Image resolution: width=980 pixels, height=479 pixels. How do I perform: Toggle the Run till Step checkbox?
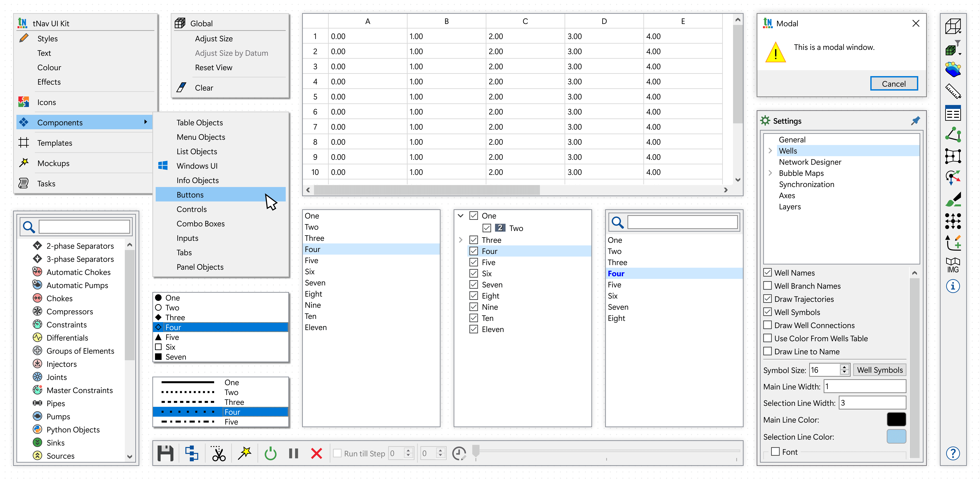coord(337,453)
